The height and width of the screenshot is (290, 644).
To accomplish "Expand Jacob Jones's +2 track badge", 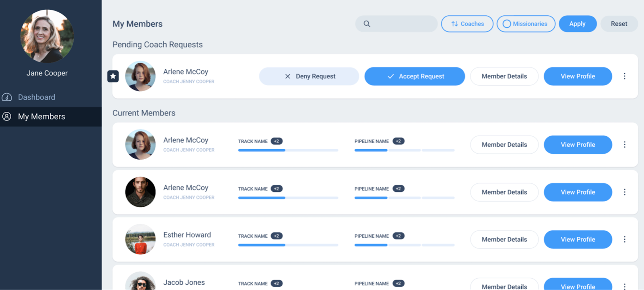I will pyautogui.click(x=277, y=284).
